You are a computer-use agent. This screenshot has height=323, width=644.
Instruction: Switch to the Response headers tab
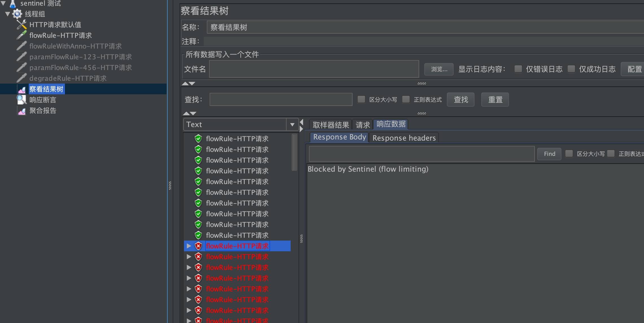pos(404,138)
